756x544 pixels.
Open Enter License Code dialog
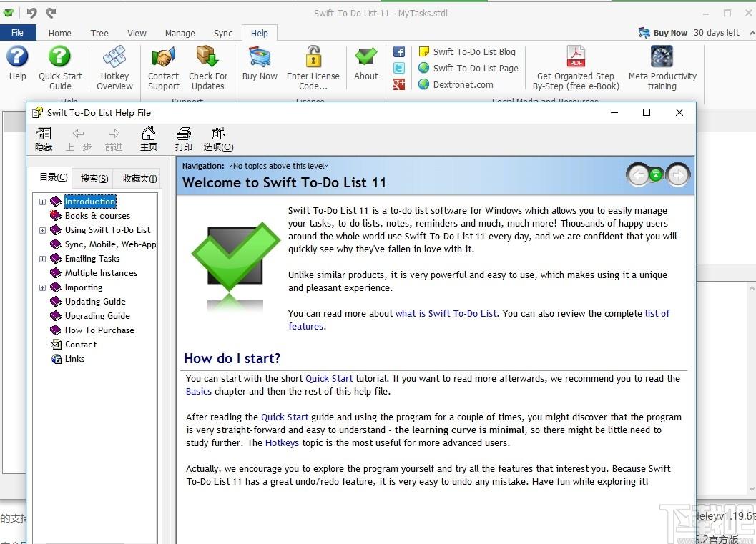click(313, 68)
